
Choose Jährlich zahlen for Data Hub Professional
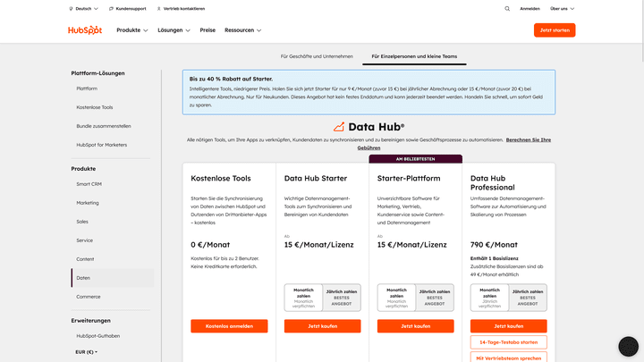(x=528, y=298)
